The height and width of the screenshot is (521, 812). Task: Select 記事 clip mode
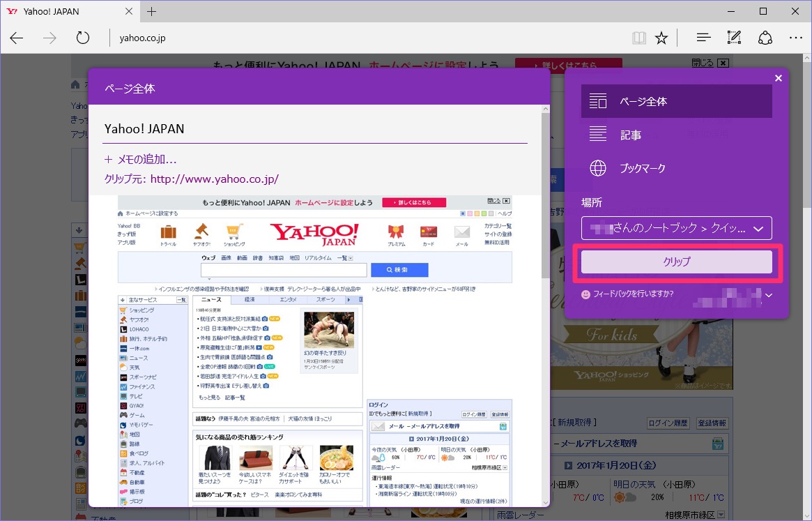click(x=676, y=135)
